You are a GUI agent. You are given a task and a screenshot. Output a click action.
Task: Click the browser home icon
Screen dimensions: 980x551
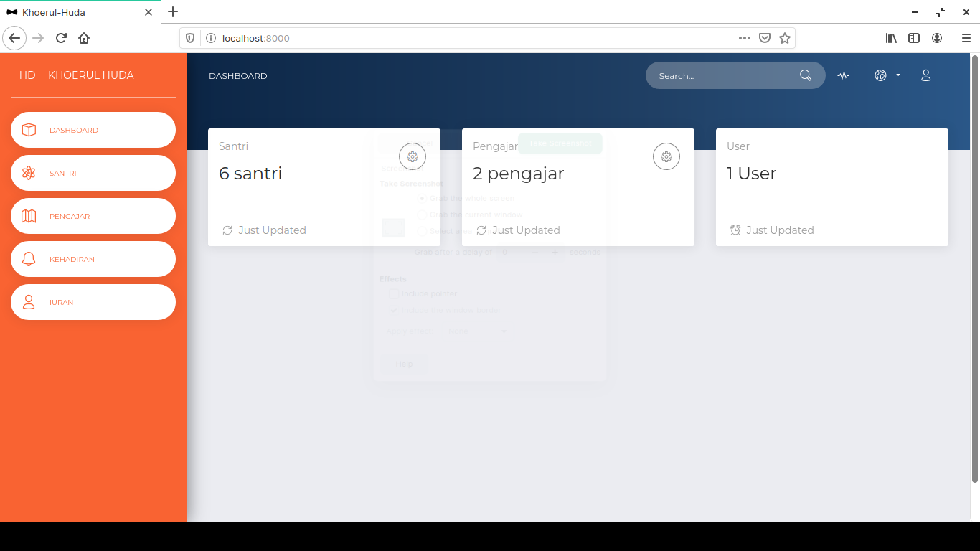[x=84, y=38]
